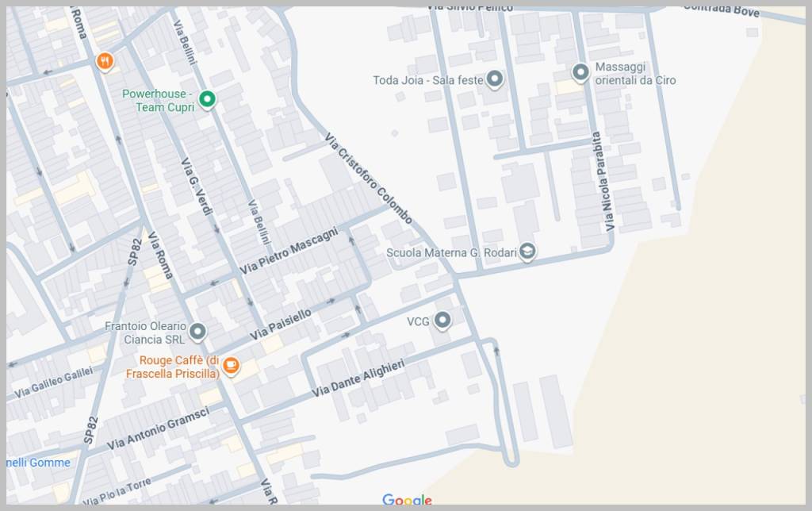Click the Via Cristoforo Colombo street label
This screenshot has height=511, width=812.
pos(369,179)
